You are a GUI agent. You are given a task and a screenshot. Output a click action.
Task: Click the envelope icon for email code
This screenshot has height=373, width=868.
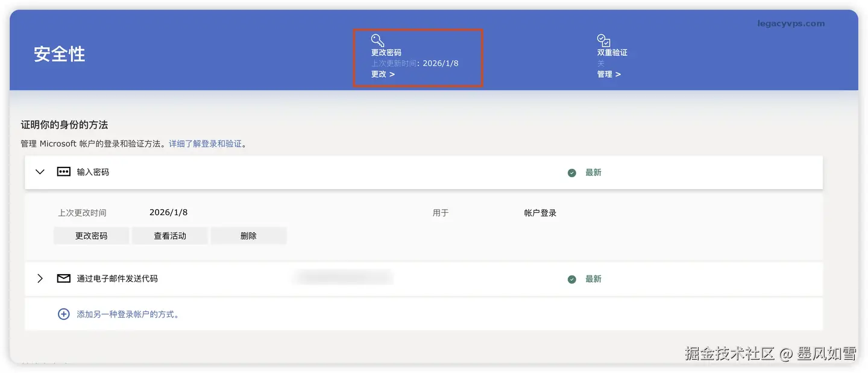(x=64, y=278)
